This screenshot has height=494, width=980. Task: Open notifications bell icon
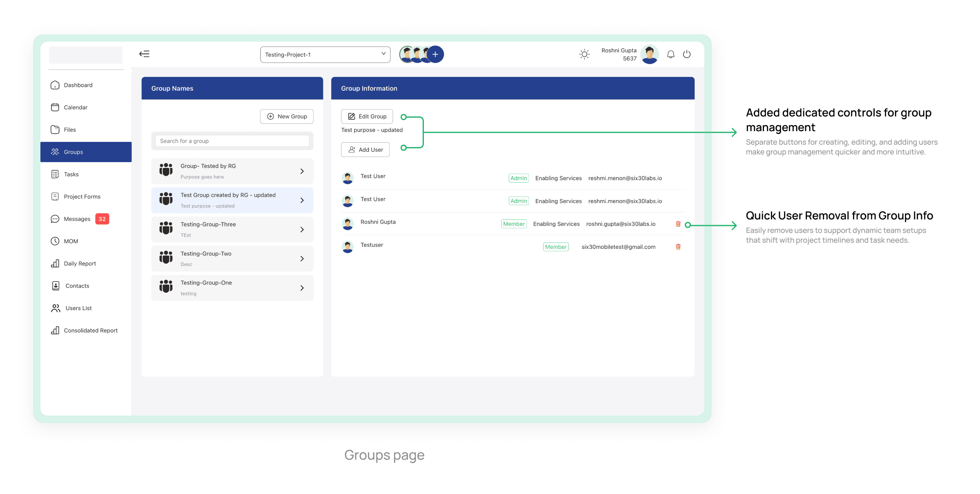(670, 54)
